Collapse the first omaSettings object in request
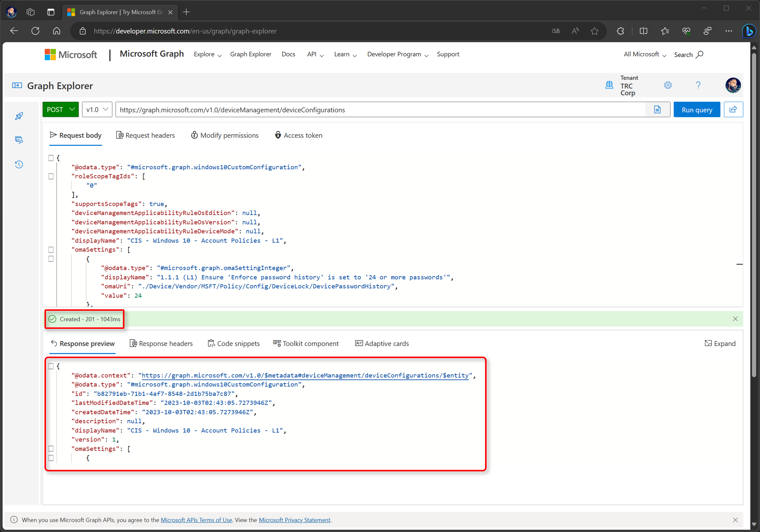 [51, 259]
